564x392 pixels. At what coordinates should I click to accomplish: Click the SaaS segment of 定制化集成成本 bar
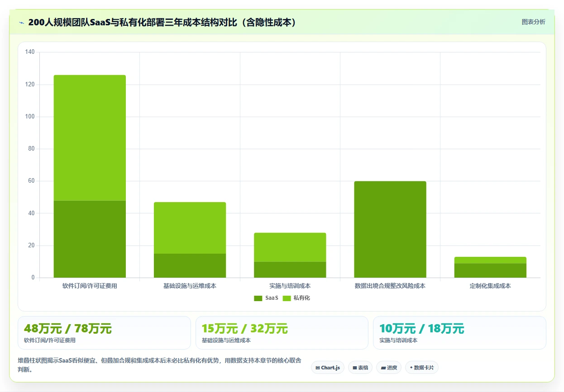490,270
